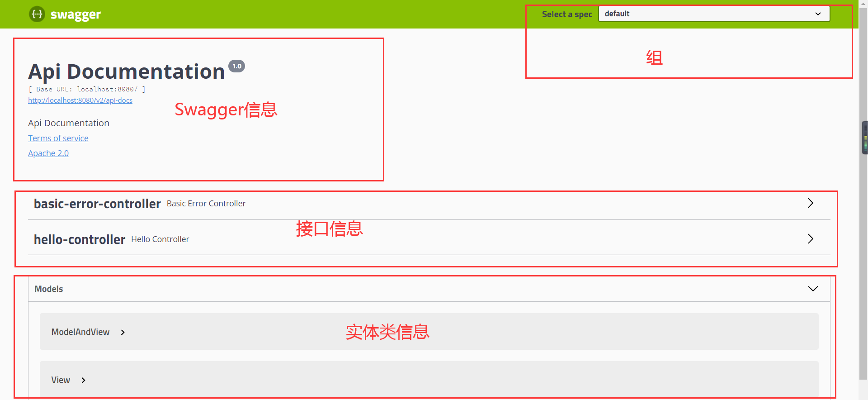The width and height of the screenshot is (868, 400).
Task: Expand the hello-controller section arrow
Action: pyautogui.click(x=811, y=239)
